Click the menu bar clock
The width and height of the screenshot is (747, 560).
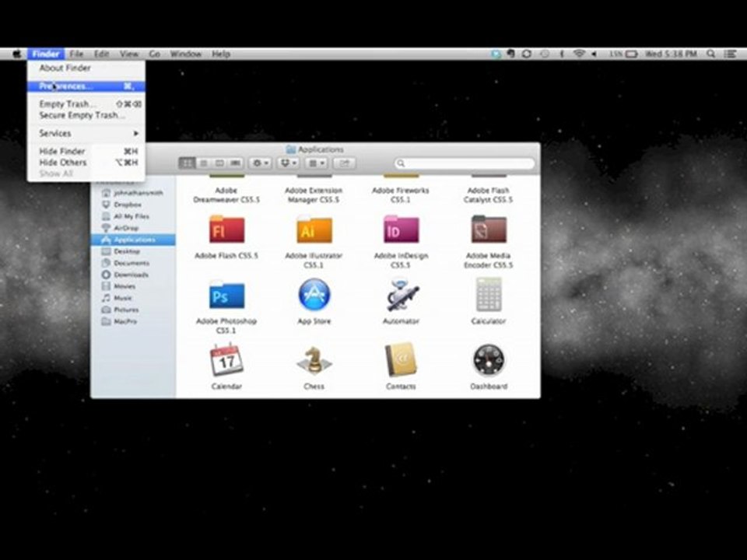[671, 54]
